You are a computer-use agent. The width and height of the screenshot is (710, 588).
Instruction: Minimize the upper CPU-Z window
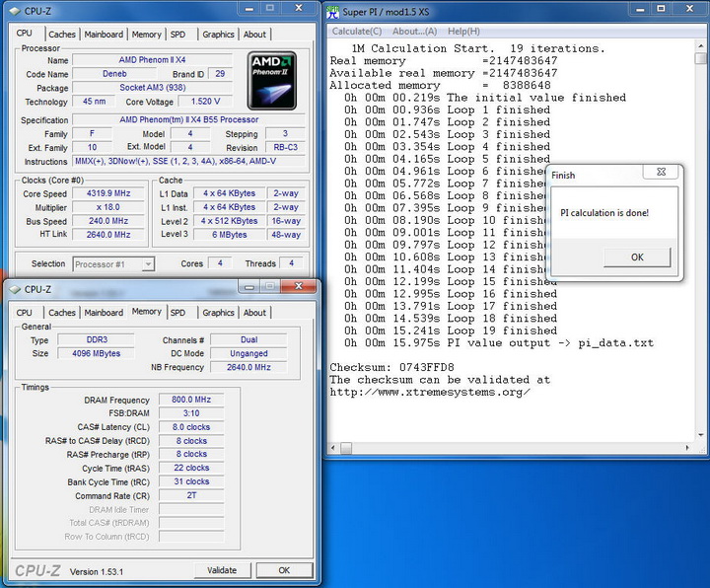click(x=249, y=9)
